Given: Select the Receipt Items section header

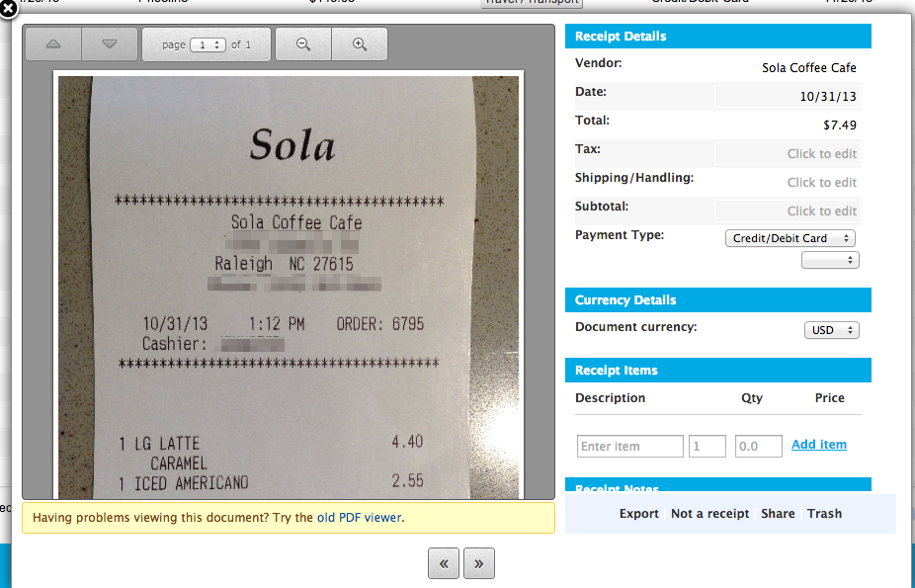Looking at the screenshot, I should click(x=717, y=370).
